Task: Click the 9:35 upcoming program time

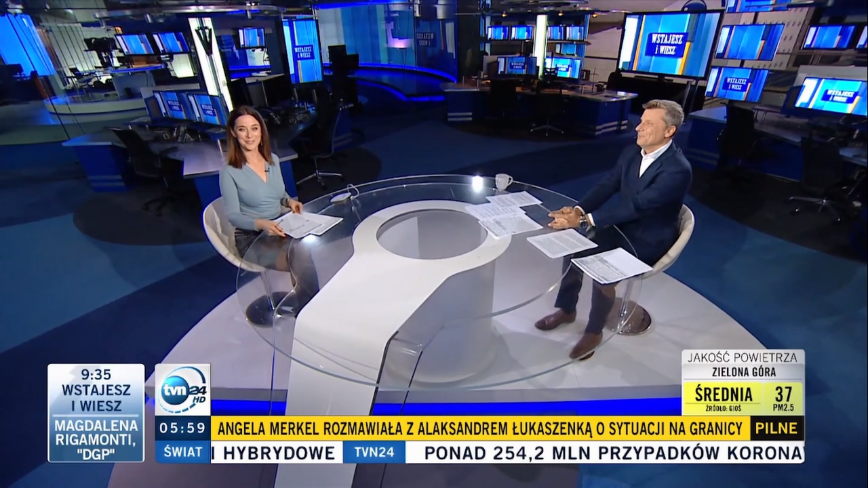Action: point(96,374)
